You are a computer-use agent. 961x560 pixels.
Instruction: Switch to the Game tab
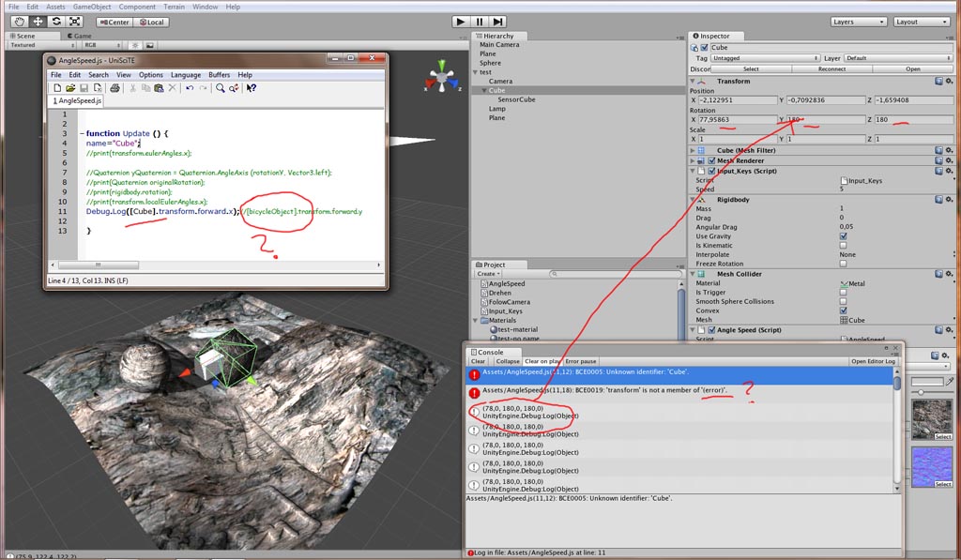click(x=81, y=35)
